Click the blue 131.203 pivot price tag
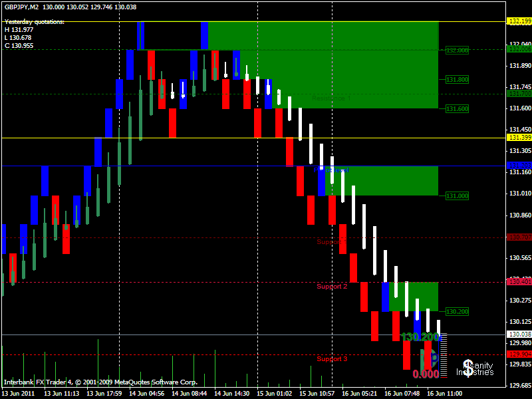 [519, 166]
